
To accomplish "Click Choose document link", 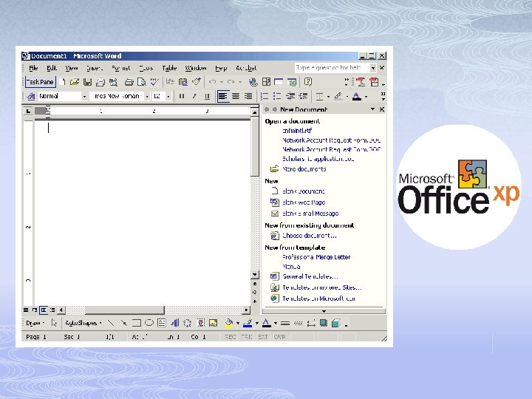I will 310,236.
